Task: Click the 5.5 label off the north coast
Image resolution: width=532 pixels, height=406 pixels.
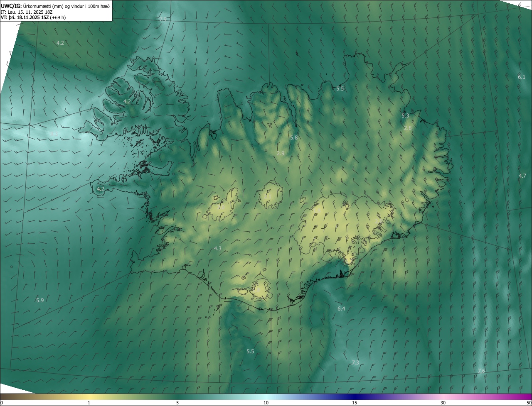Action: coord(340,88)
